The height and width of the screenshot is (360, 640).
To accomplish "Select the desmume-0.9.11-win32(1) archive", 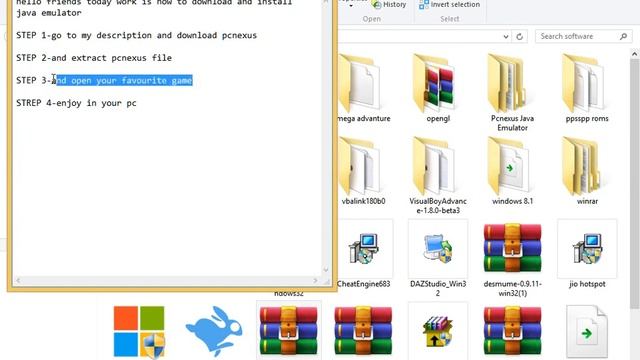I will [x=512, y=249].
